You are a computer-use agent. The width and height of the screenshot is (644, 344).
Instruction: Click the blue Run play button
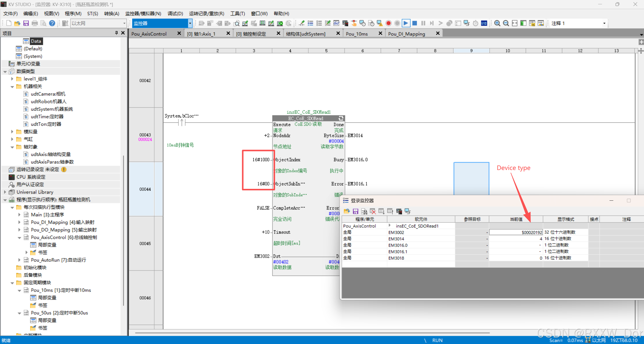tap(406, 23)
